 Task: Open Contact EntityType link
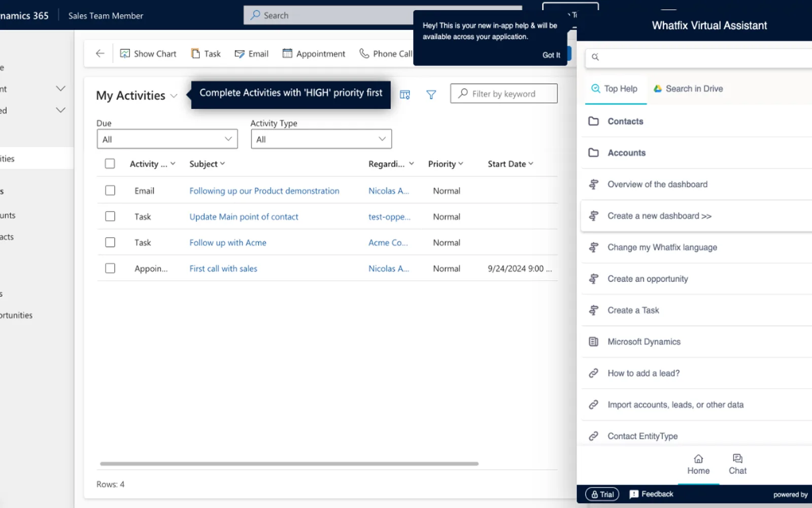(x=696, y=436)
